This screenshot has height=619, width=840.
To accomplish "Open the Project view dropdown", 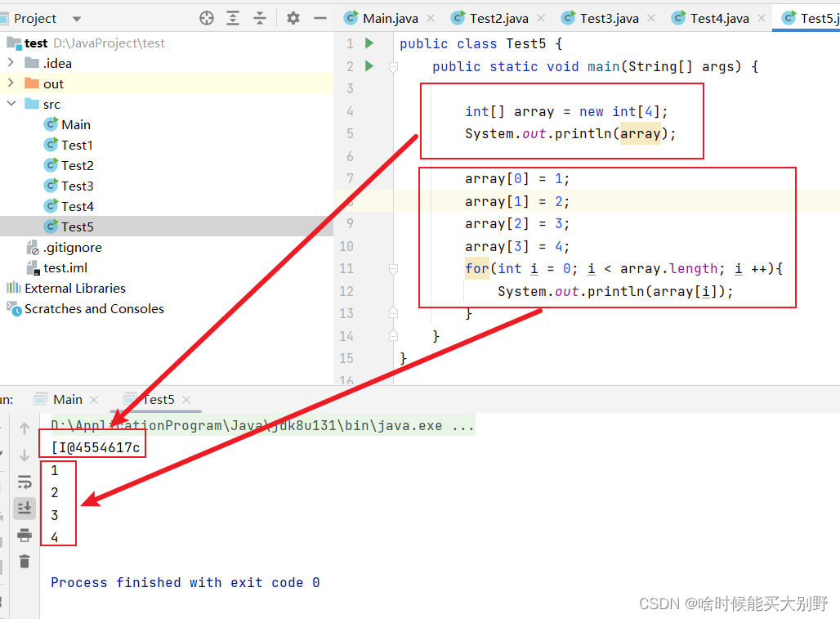I will click(x=77, y=19).
